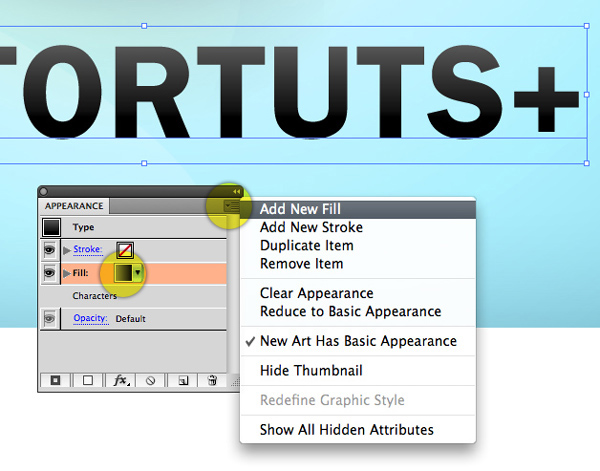Screen dimensions: 600x471
Task: Choose Show All Hidden Attributes
Action: click(358, 430)
